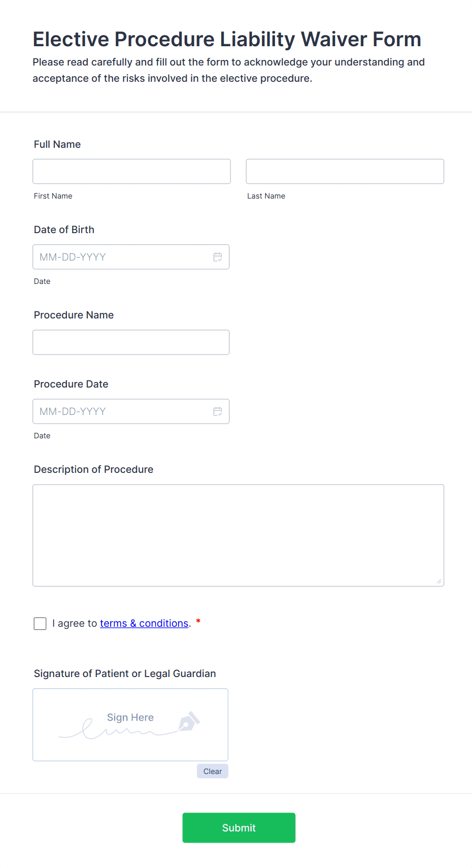This screenshot has height=868, width=472.
Task: Focus the First Name input field
Action: [x=131, y=172]
